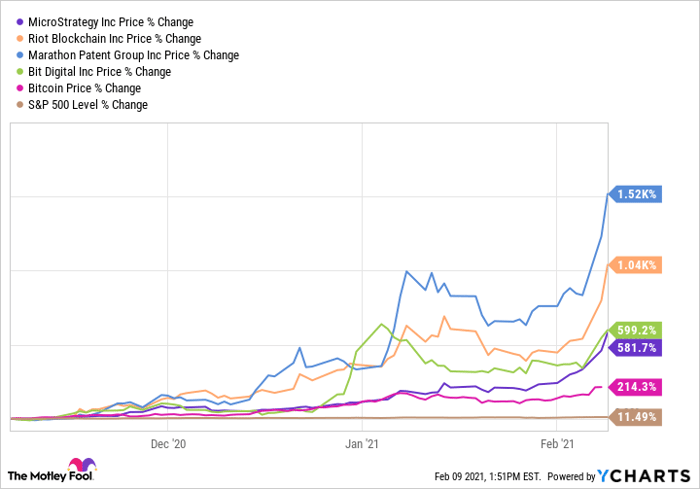Click the 599.2% Bit Digital value tag
Image resolution: width=700 pixels, height=489 pixels.
pyautogui.click(x=634, y=329)
